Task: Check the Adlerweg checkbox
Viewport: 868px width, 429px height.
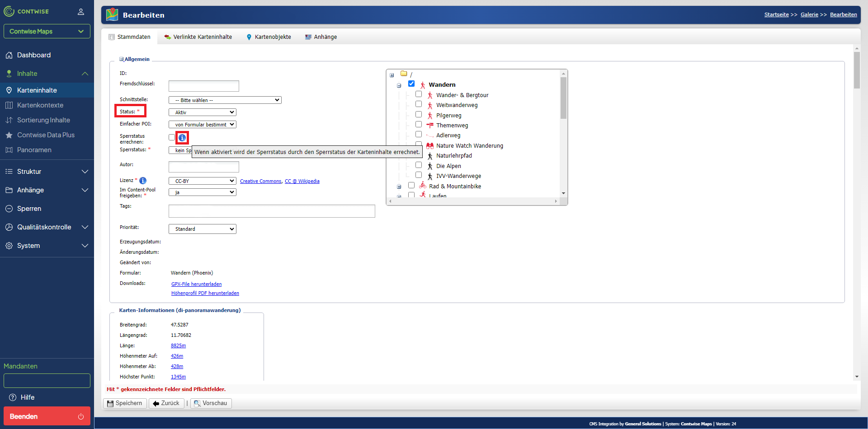Action: pos(419,134)
